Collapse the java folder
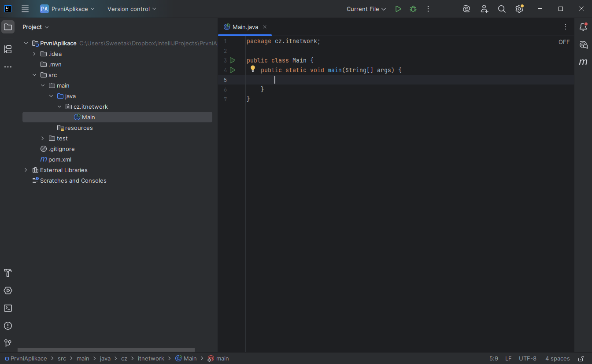Screen dimensions: 592x364 point(51,96)
